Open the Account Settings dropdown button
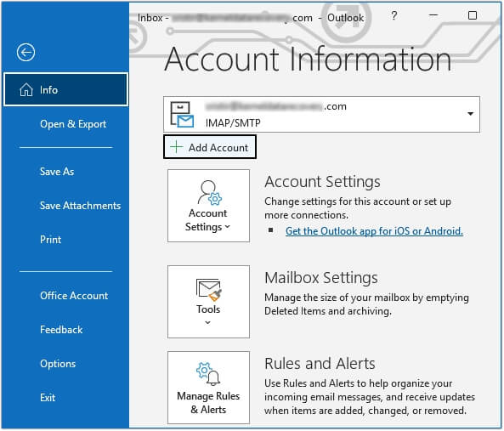This screenshot has width=504, height=431. 208,206
